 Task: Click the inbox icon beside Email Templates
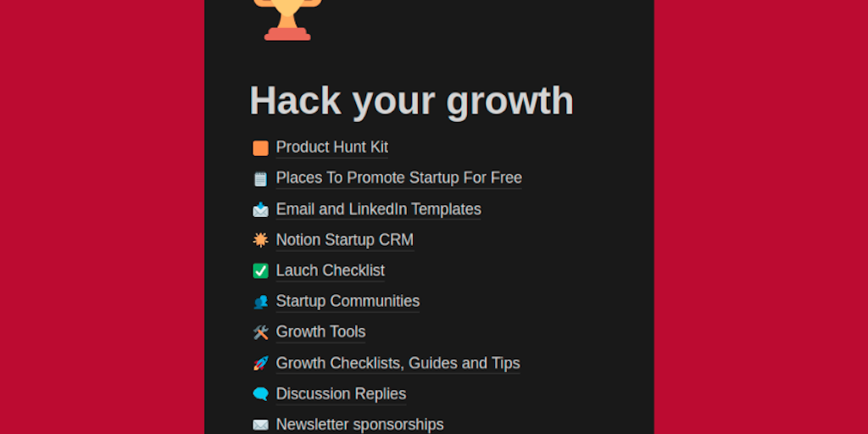[x=260, y=209]
